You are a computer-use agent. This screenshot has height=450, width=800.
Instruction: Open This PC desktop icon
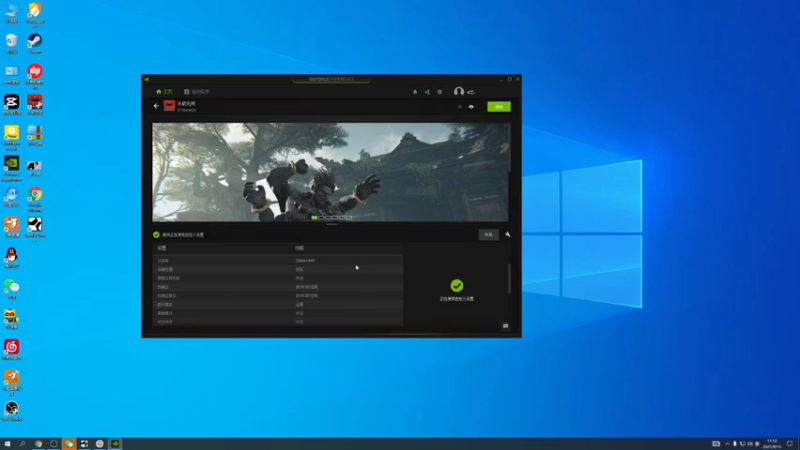tap(12, 14)
